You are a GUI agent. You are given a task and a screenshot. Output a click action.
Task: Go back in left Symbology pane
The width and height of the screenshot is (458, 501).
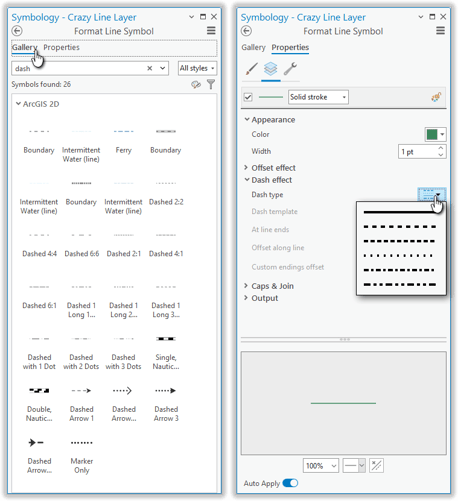17,31
